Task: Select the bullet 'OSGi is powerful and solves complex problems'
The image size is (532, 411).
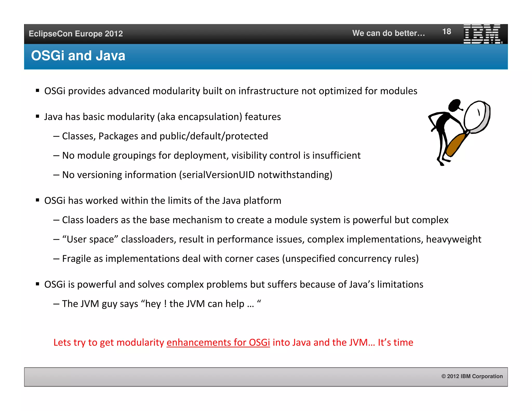Action: coord(234,284)
